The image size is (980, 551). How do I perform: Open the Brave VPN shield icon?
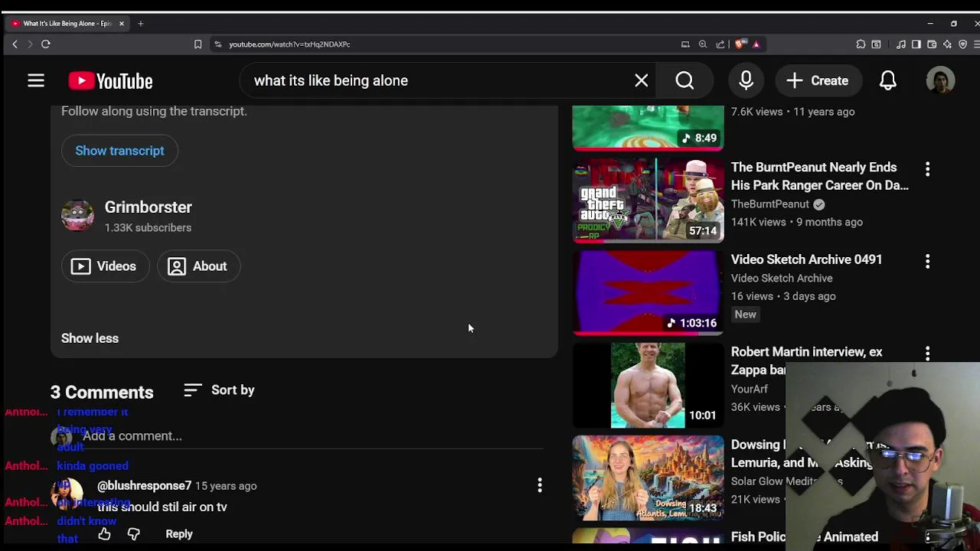pos(962,44)
